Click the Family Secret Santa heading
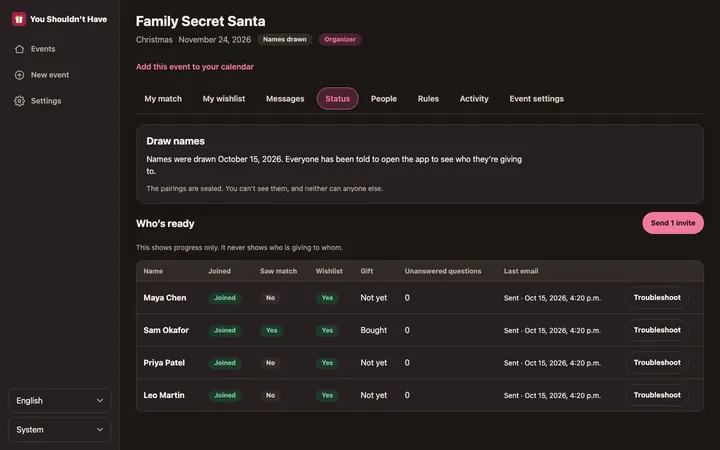The width and height of the screenshot is (720, 450). point(200,21)
